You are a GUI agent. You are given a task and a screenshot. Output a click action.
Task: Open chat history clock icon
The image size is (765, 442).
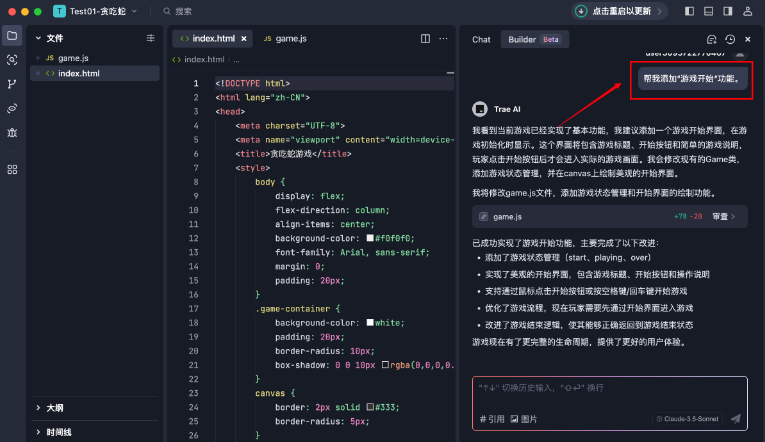729,39
